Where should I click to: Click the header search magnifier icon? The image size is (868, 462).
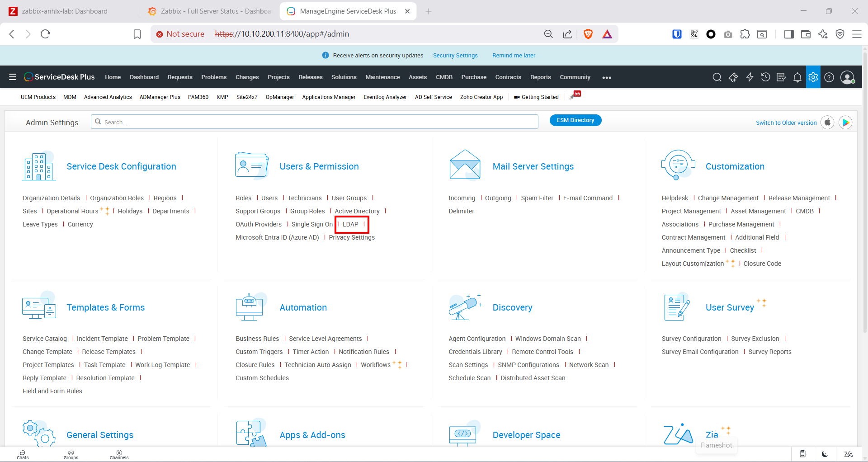coord(717,77)
